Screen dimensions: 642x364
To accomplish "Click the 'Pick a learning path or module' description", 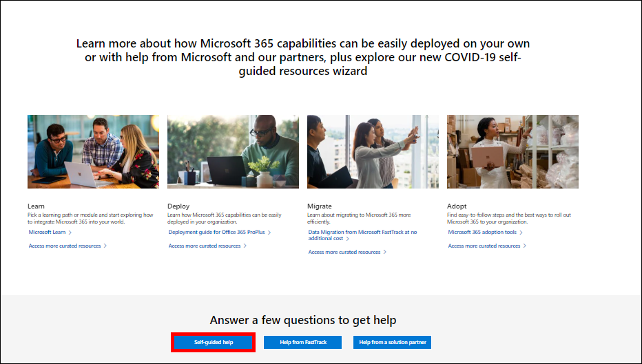I will pos(90,218).
